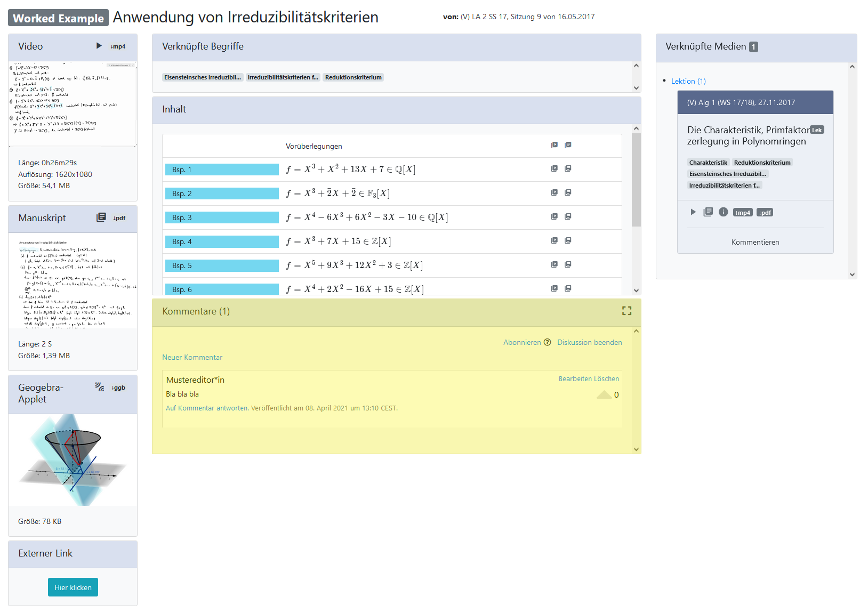This screenshot has height=613, width=868.
Task: Jump to video position for Bsp. 1
Action: [554, 168]
